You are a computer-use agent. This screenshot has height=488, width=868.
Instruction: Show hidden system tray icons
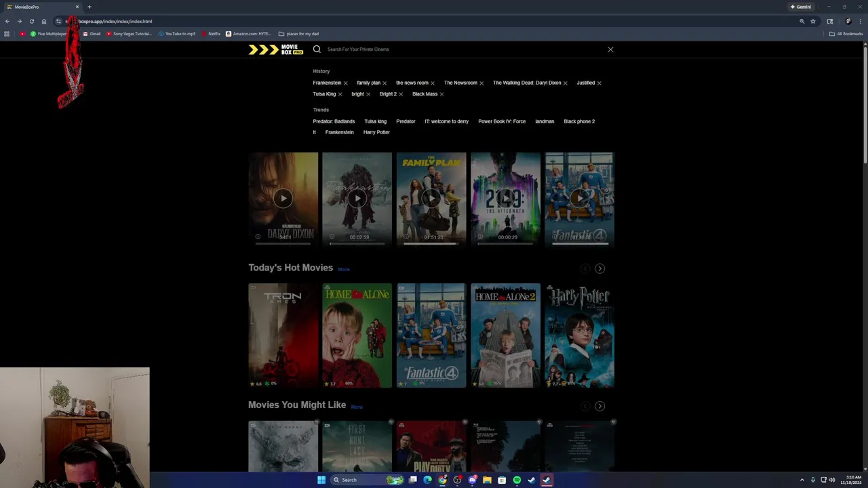click(x=802, y=480)
